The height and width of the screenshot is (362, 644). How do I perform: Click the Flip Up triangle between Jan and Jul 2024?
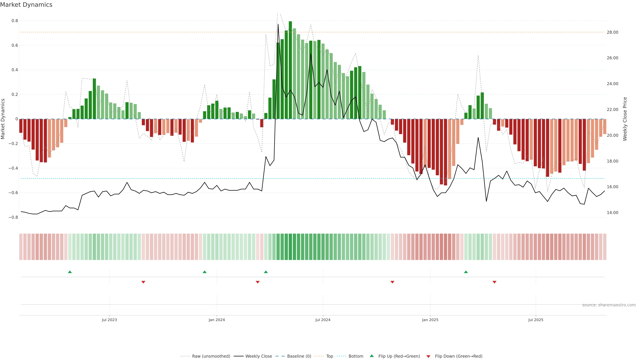[x=266, y=272]
